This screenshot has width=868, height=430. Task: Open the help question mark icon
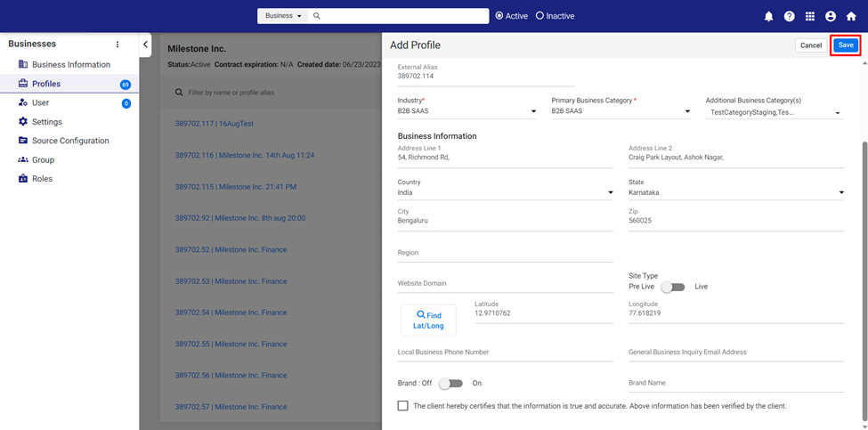[x=790, y=17]
